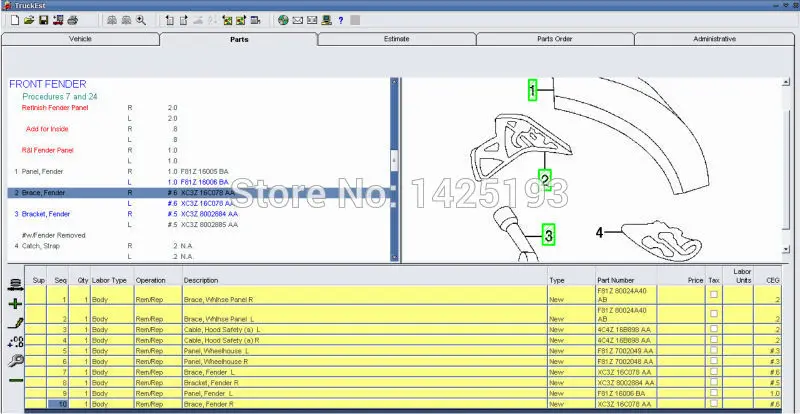Check Tax box for Brace, Whlhse Panel L

(x=714, y=313)
